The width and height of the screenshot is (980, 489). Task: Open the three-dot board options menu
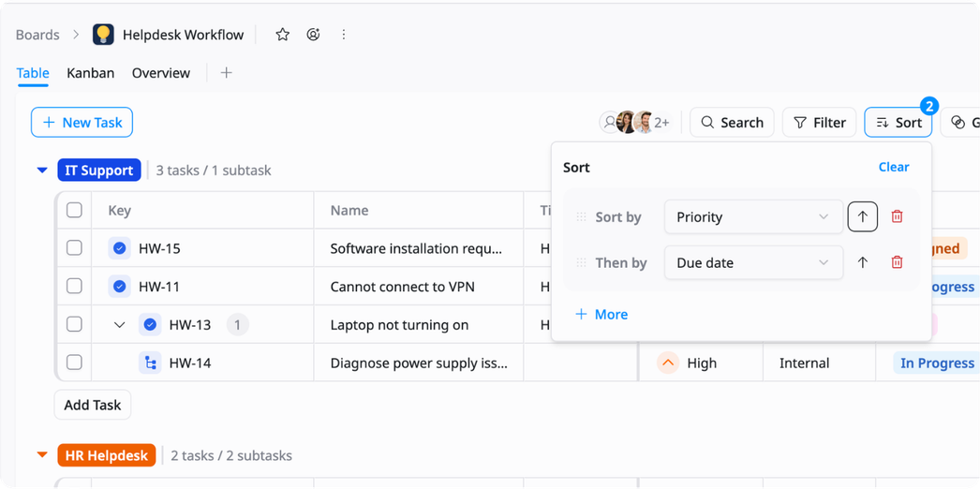[343, 35]
